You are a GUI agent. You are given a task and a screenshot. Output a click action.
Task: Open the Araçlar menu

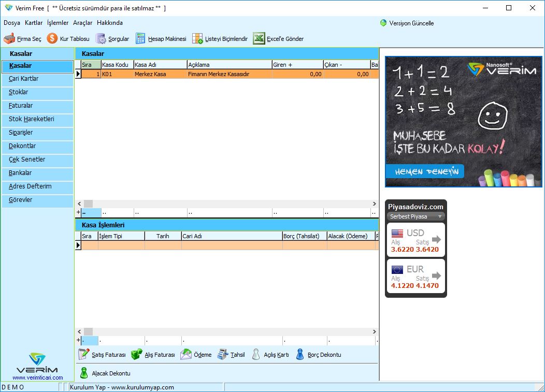tap(83, 23)
